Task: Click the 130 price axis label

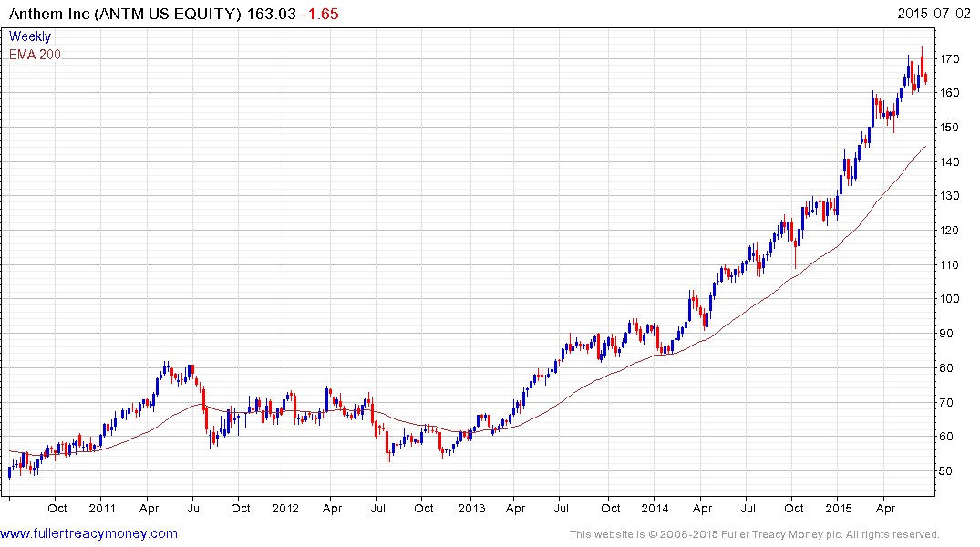Action: coord(949,196)
